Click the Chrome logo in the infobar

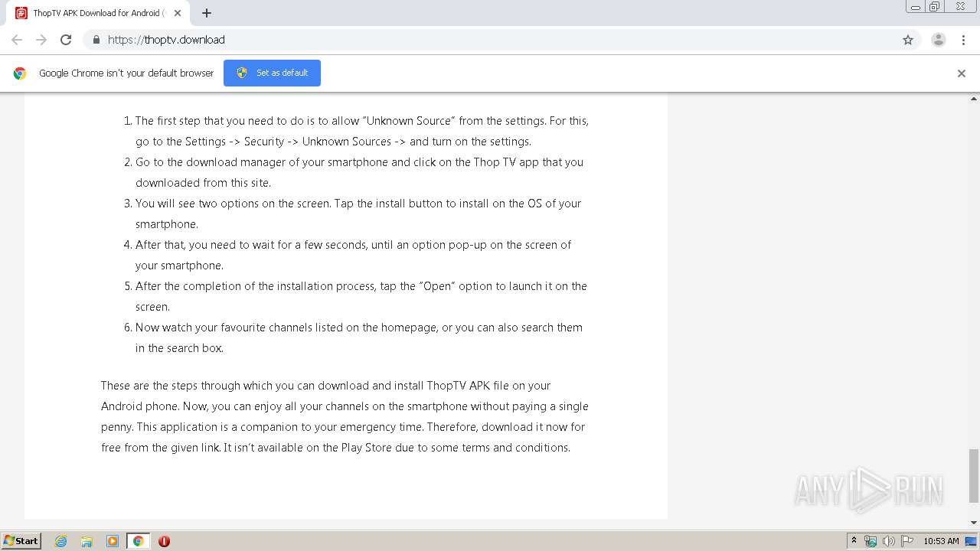(20, 73)
